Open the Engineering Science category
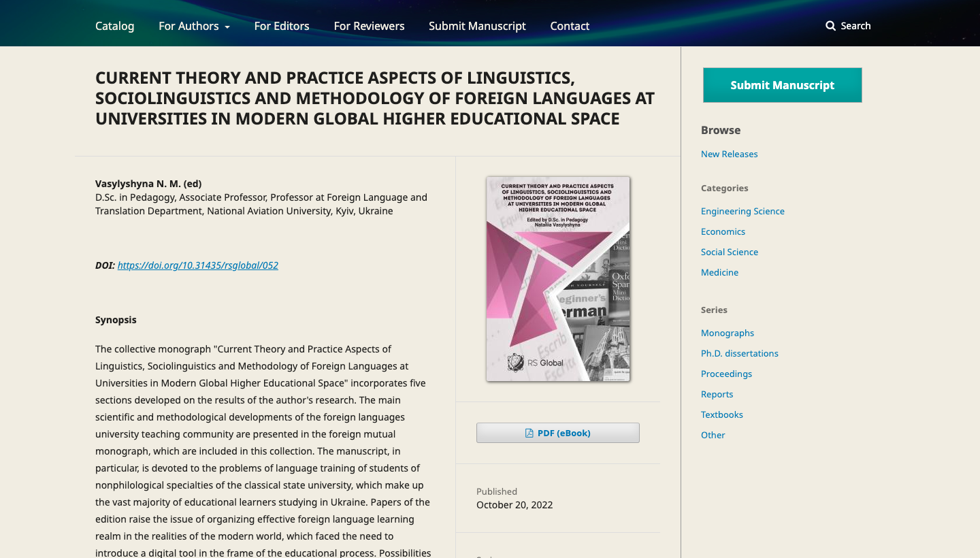This screenshot has width=980, height=558. (x=742, y=211)
